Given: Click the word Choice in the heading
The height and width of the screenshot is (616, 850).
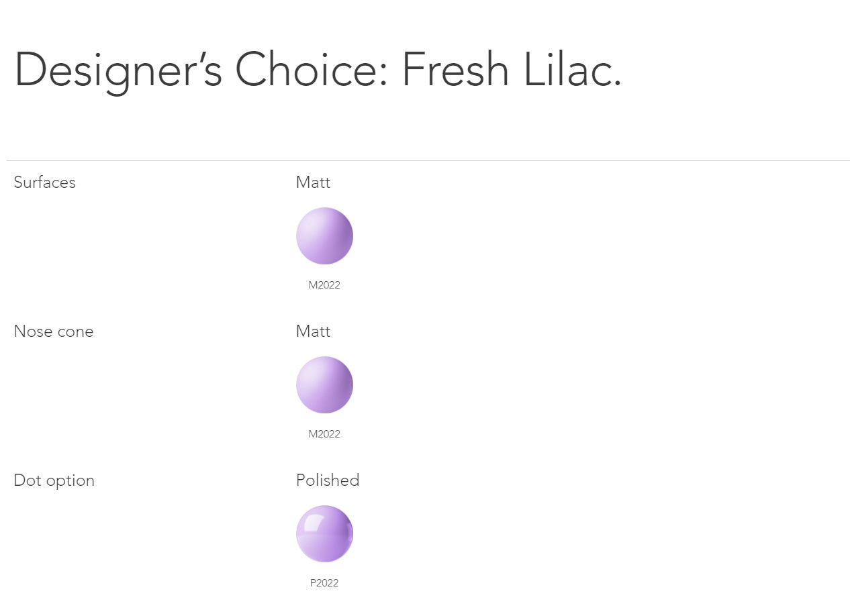Looking at the screenshot, I should click(305, 70).
